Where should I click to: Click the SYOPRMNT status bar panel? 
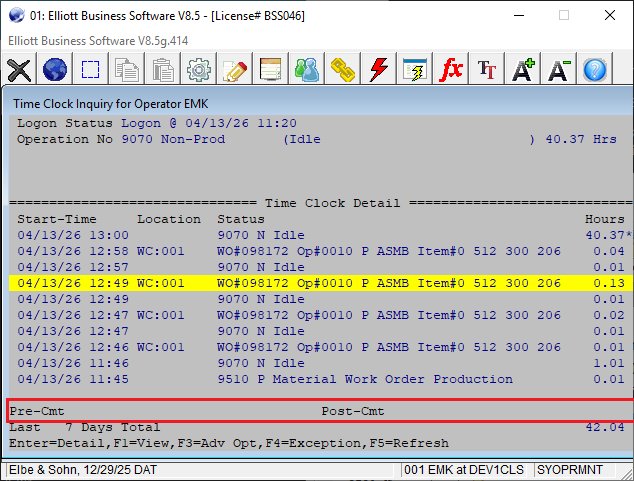click(568, 470)
